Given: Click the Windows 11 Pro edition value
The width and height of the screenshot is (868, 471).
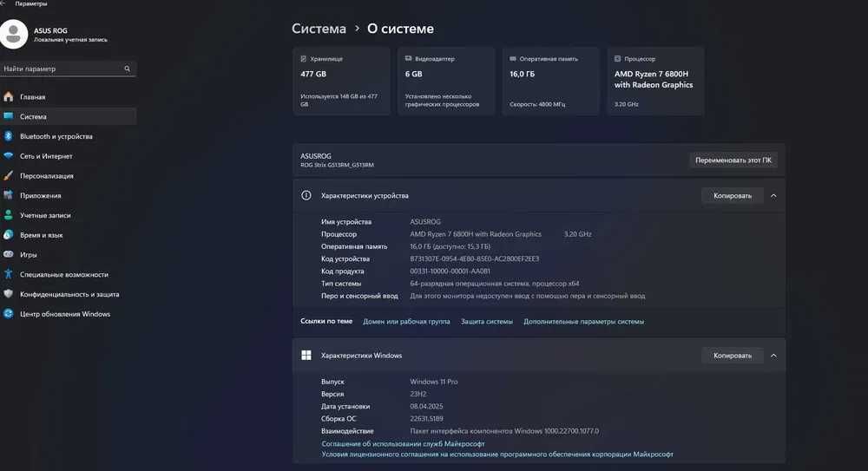Looking at the screenshot, I should [434, 382].
